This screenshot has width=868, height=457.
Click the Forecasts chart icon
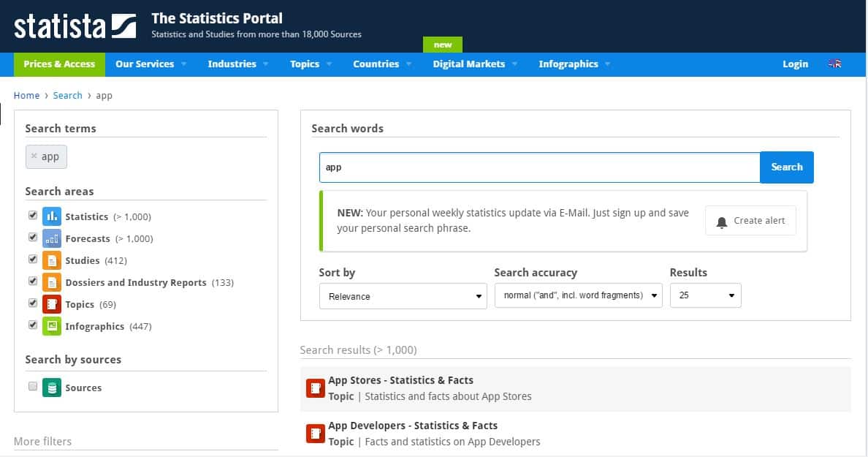tap(52, 238)
